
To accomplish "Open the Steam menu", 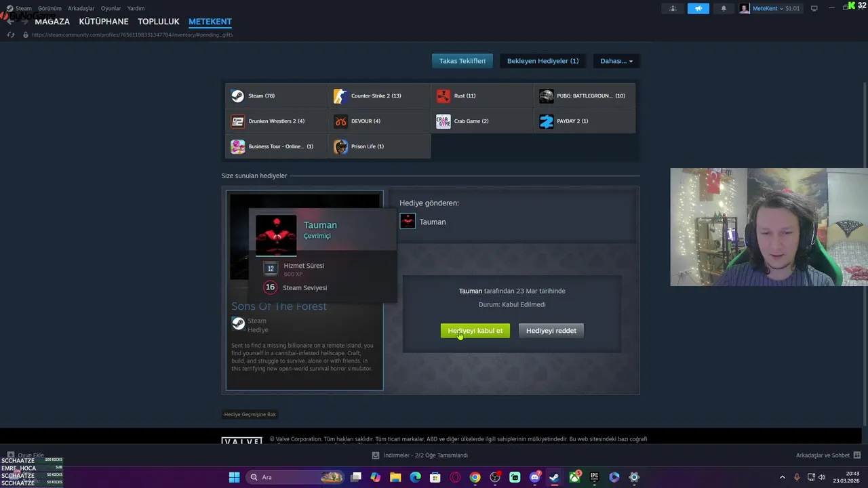I will point(24,8).
